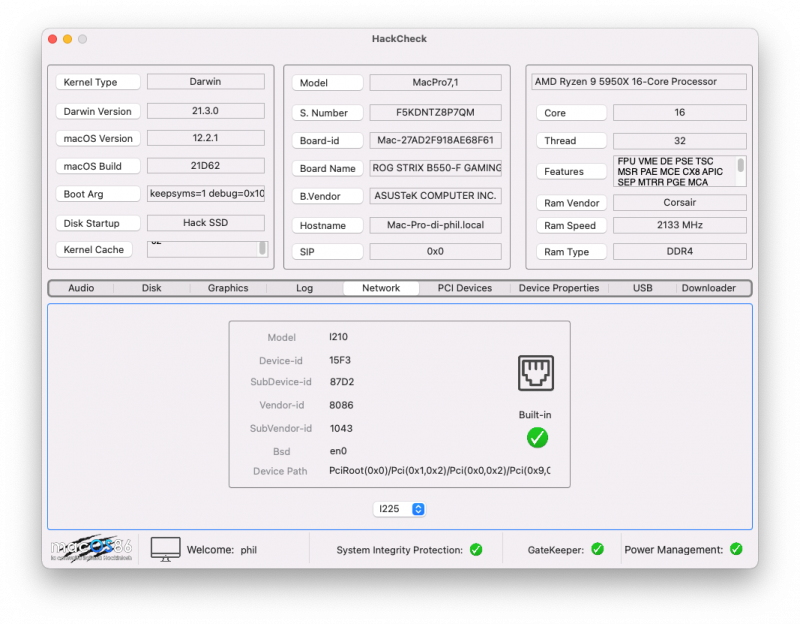Click the Ethernet port icon
This screenshot has height=624, width=800.
click(535, 373)
